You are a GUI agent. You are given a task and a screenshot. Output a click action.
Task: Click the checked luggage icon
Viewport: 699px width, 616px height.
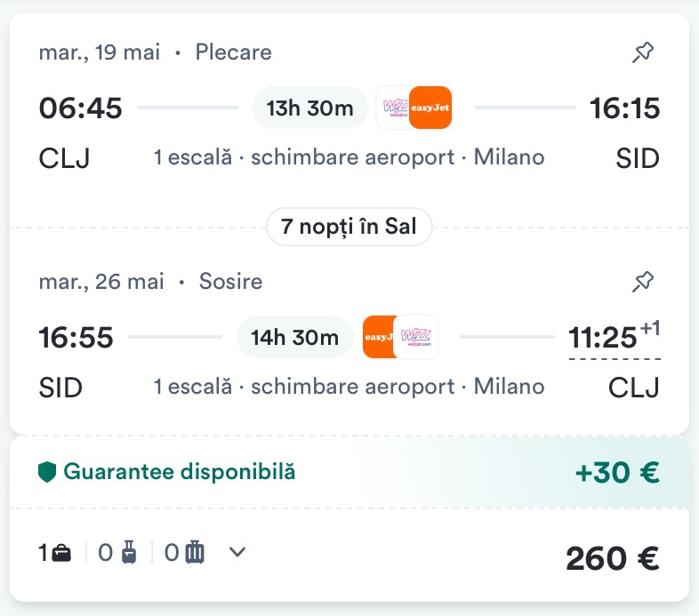[195, 553]
